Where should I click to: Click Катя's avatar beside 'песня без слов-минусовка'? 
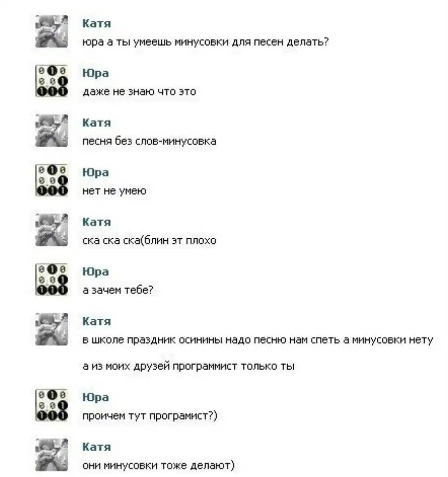51,130
